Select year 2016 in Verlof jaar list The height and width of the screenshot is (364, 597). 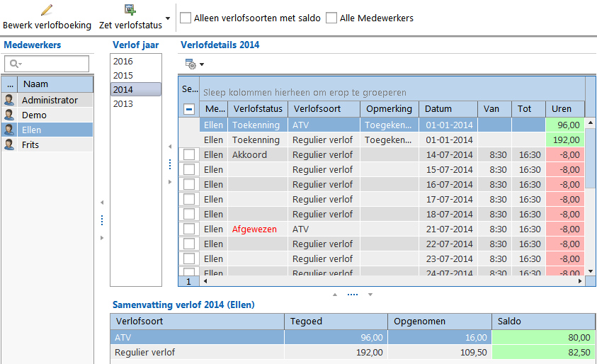pos(123,62)
